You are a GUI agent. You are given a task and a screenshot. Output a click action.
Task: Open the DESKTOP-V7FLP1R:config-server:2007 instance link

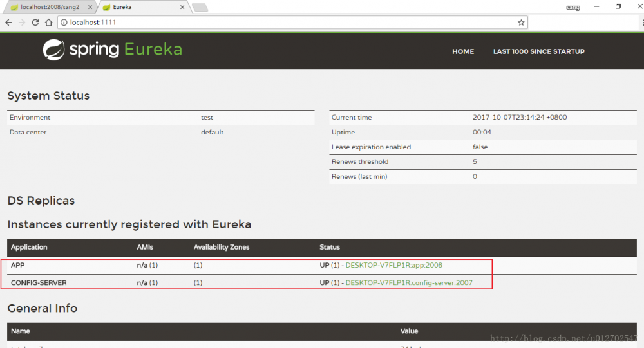409,283
